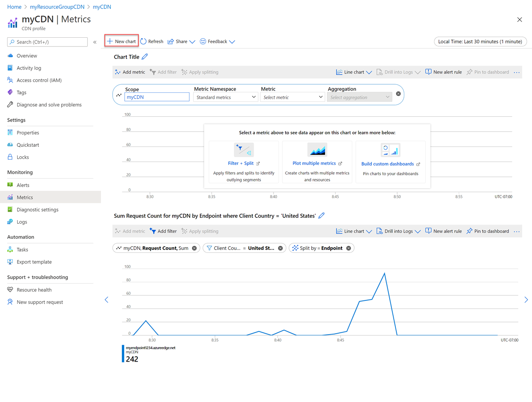The height and width of the screenshot is (402, 532).
Task: Open Line chart dropdown of second chart
Action: pyautogui.click(x=354, y=231)
